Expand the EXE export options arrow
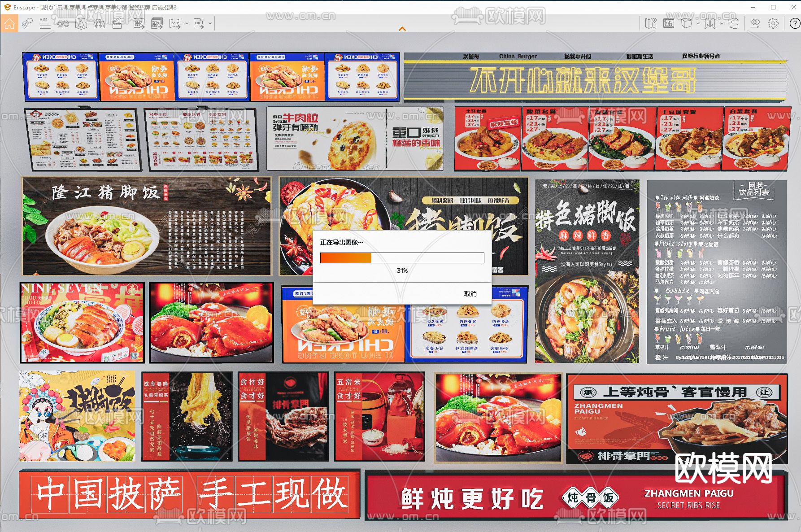This screenshot has height=532, width=801. click(210, 23)
